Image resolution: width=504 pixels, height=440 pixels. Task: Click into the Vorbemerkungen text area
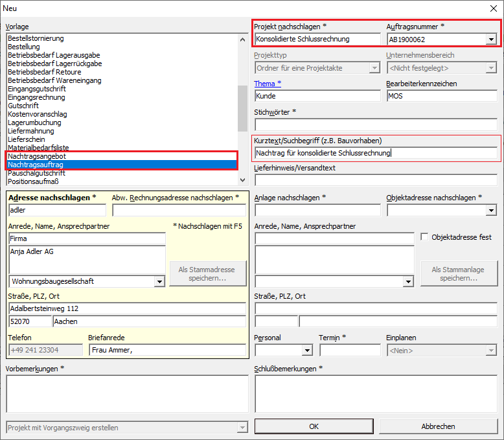coord(127,394)
